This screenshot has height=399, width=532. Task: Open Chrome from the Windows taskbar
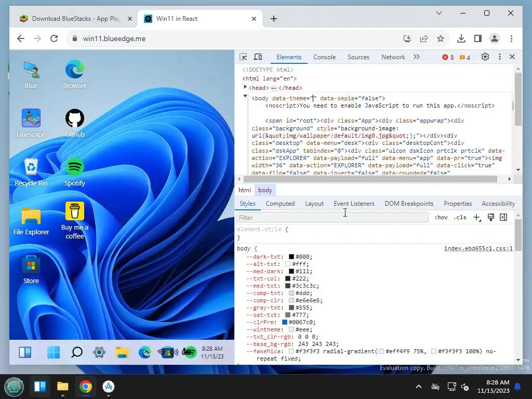coord(86,387)
